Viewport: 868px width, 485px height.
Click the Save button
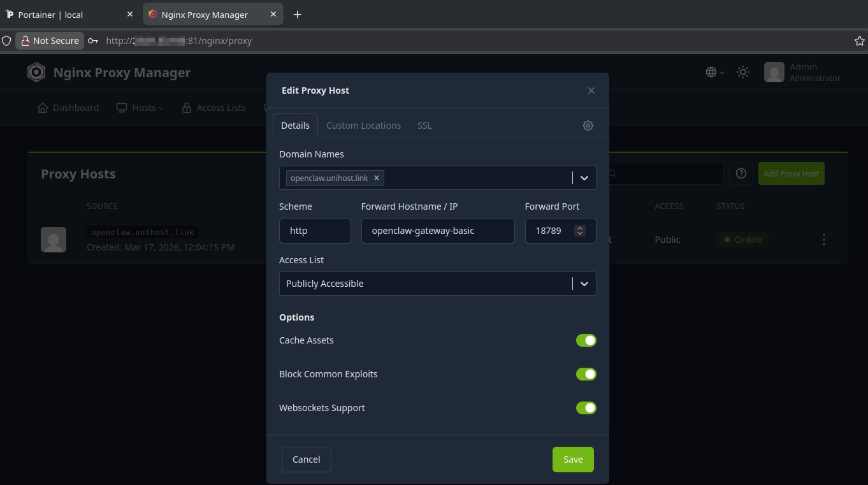point(573,460)
